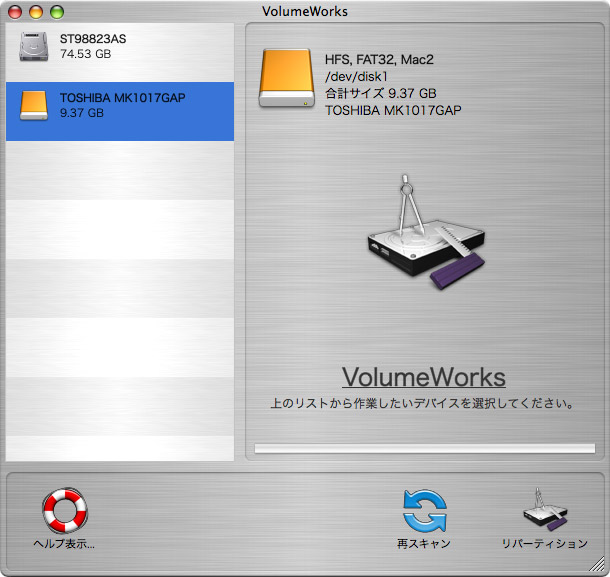Viewport: 610px width, 577px height.
Task: Click the repartition drive icon
Action: coord(545,509)
